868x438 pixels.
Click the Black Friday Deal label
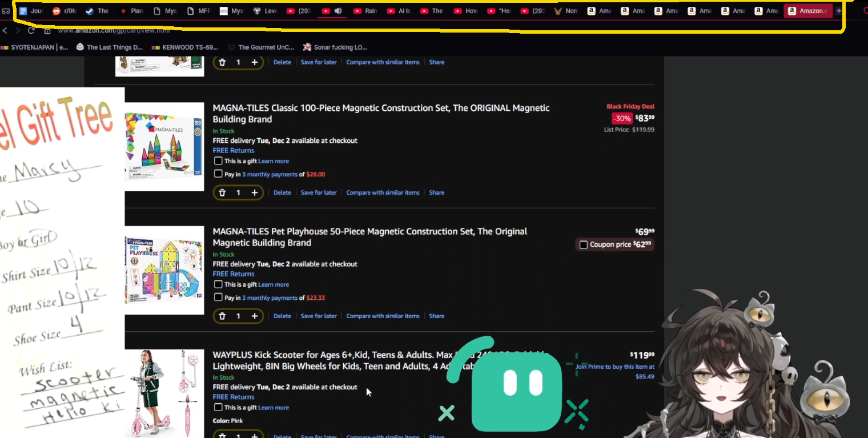pos(630,107)
